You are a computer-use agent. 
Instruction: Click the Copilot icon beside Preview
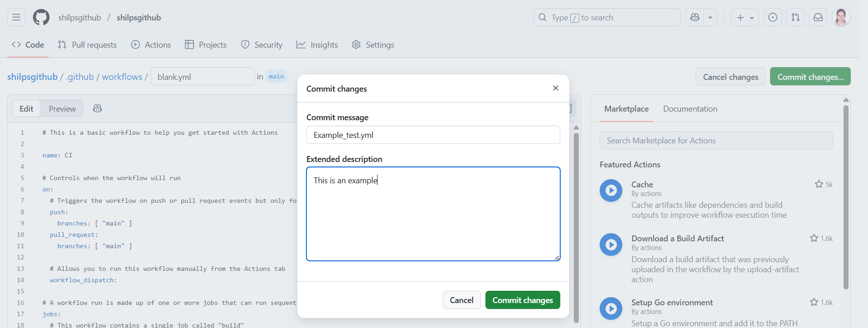click(x=97, y=108)
